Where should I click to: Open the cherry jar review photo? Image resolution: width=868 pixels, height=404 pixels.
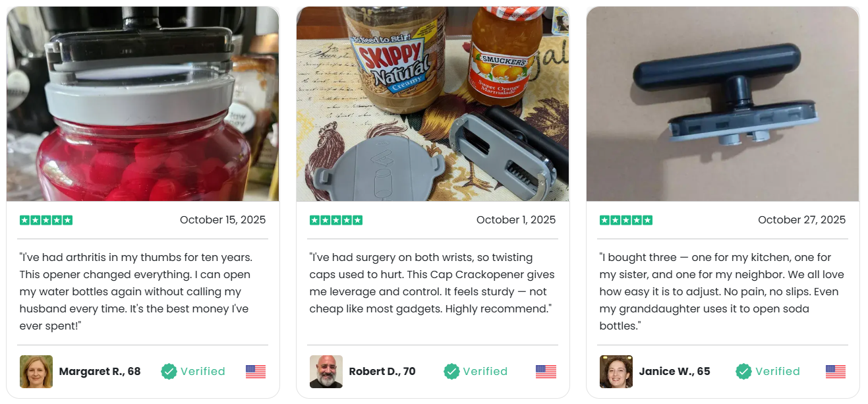[143, 104]
